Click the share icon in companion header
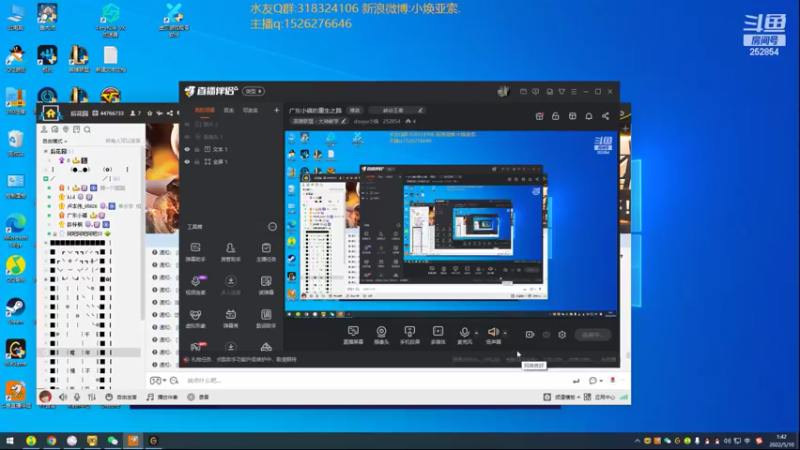800x450 pixels. point(606,116)
